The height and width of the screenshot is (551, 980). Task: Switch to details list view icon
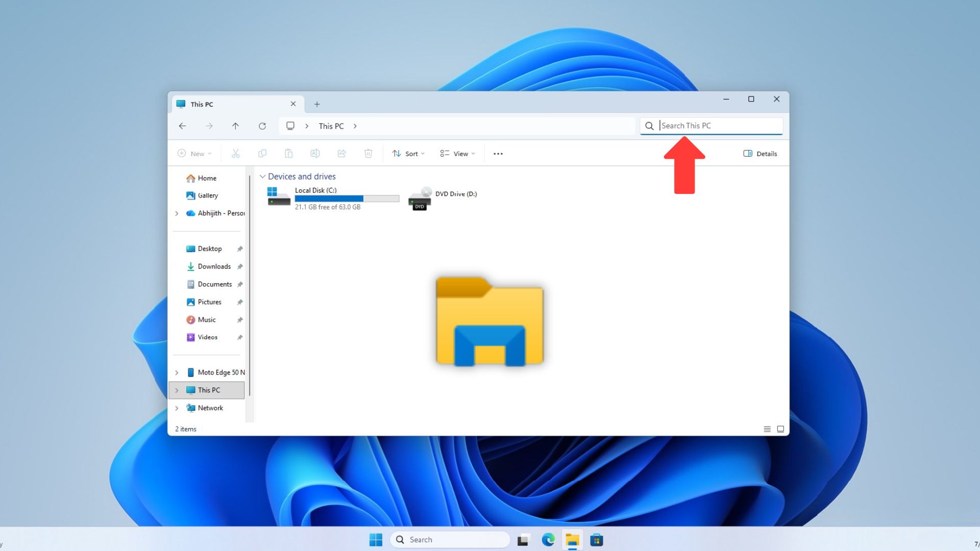[767, 429]
